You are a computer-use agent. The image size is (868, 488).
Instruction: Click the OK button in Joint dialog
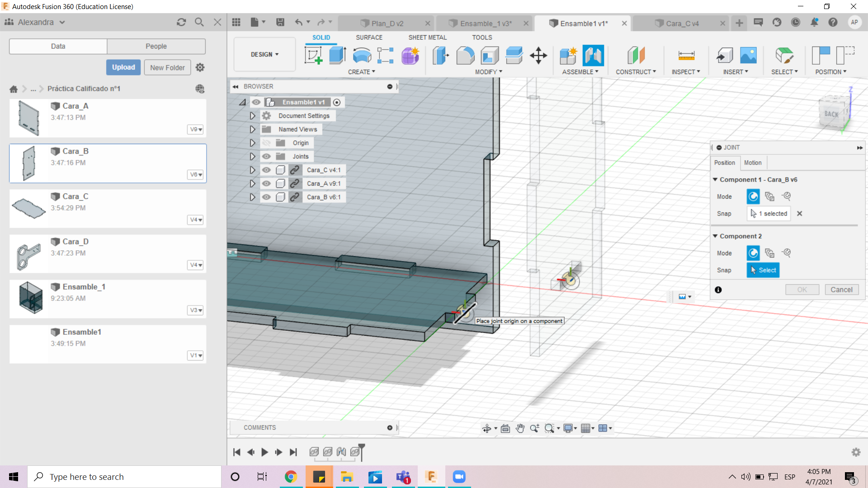(801, 290)
